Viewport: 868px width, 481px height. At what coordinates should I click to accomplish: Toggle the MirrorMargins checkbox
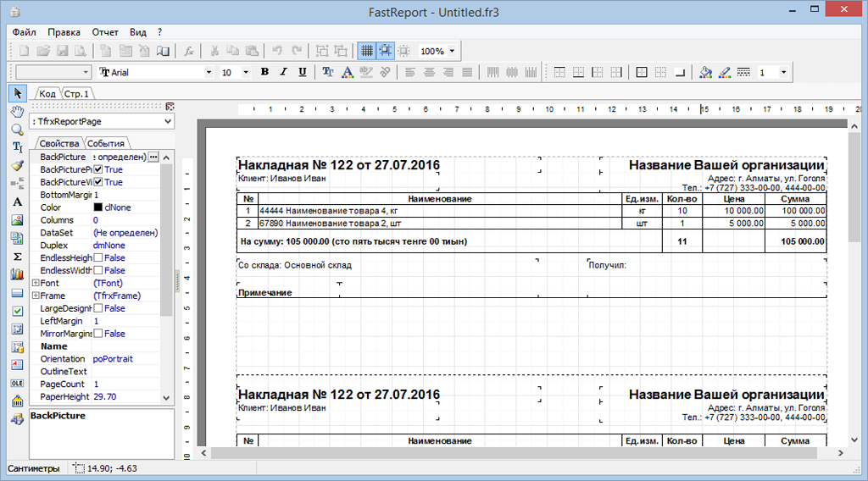coord(97,334)
